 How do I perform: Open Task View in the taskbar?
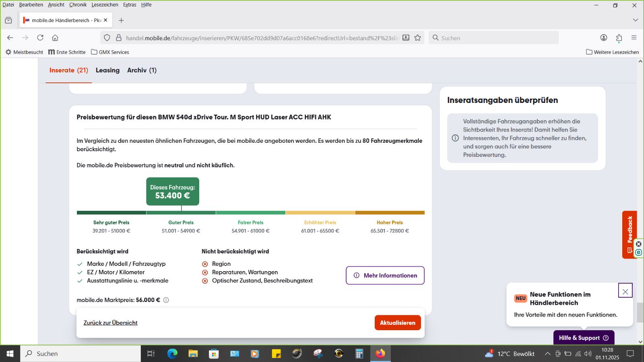click(x=151, y=354)
